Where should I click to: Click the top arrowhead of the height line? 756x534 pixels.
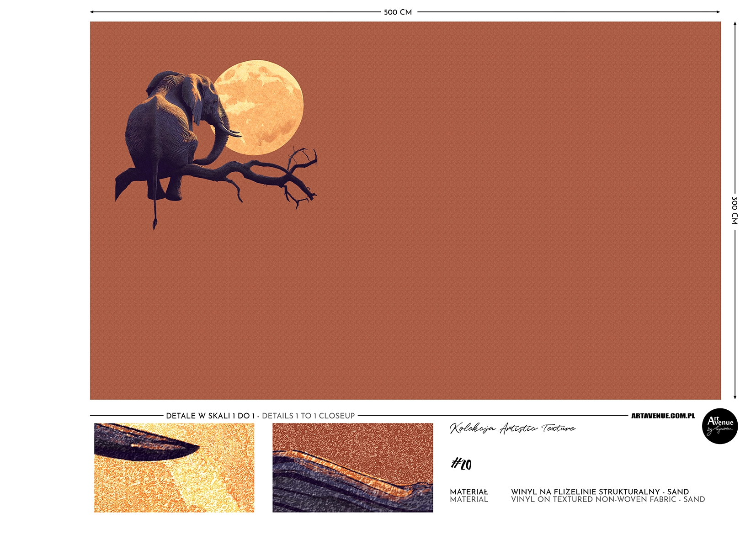(x=735, y=24)
